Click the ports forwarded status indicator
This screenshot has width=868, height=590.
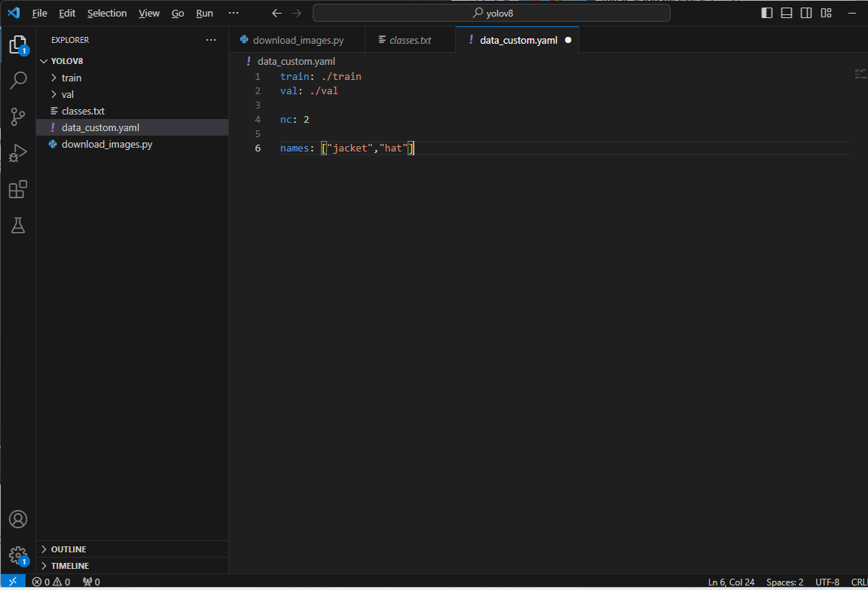click(x=91, y=582)
